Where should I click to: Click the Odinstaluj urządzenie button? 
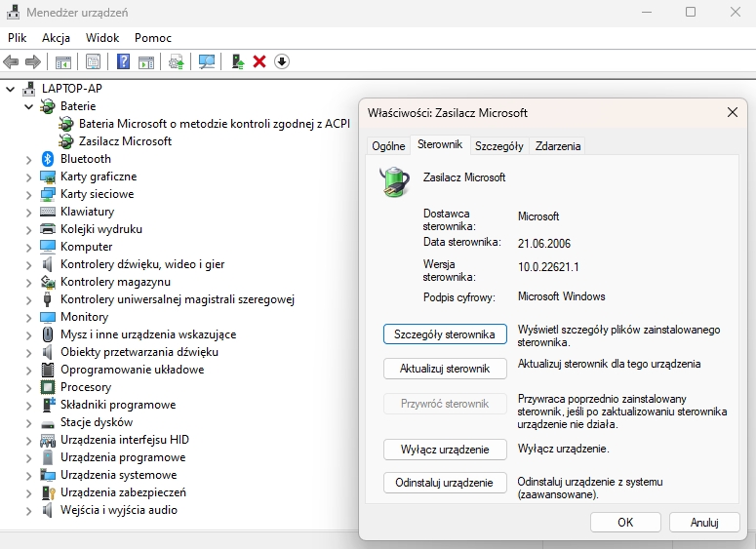[445, 483]
